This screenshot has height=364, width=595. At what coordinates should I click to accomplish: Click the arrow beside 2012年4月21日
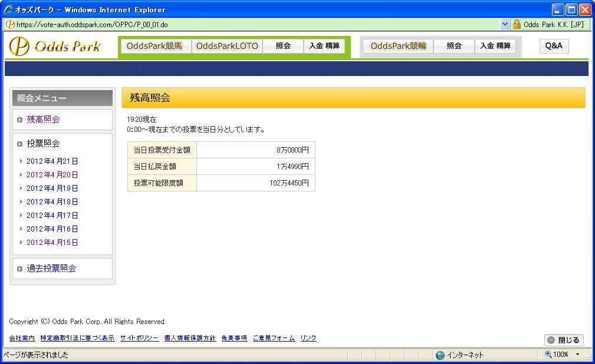pyautogui.click(x=21, y=161)
